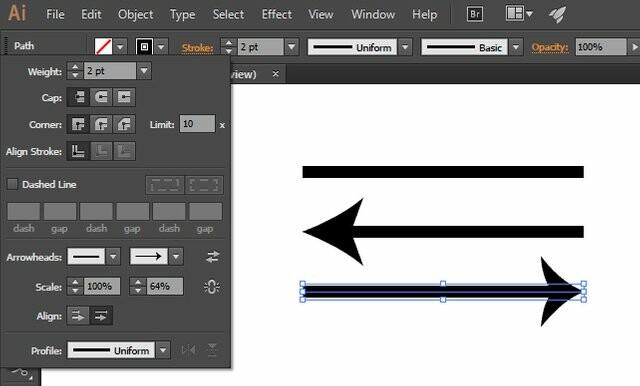Image resolution: width=640 pixels, height=386 pixels.
Task: Click the orange Opacity link
Action: (550, 47)
